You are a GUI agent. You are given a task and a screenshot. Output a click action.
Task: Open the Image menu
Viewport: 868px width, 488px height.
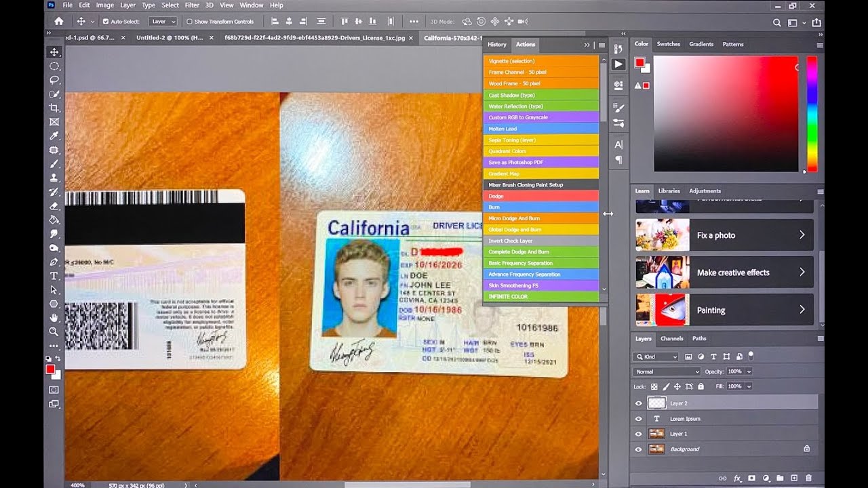tap(105, 5)
